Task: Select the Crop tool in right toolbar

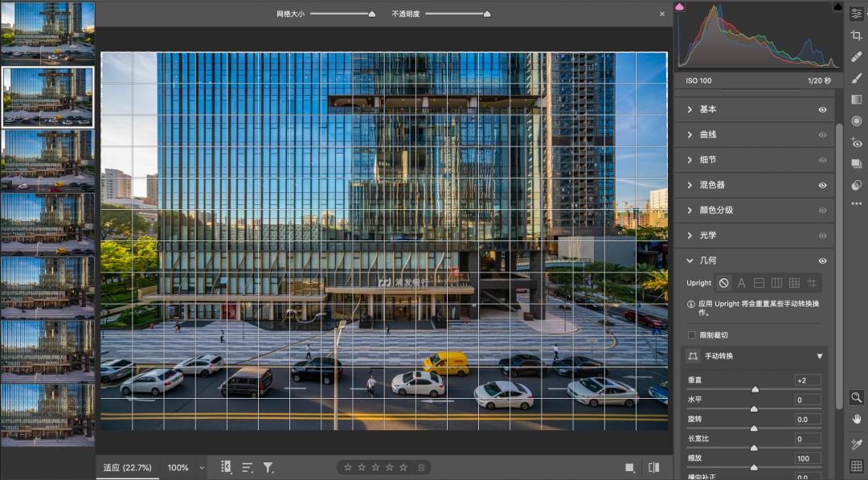Action: click(856, 35)
